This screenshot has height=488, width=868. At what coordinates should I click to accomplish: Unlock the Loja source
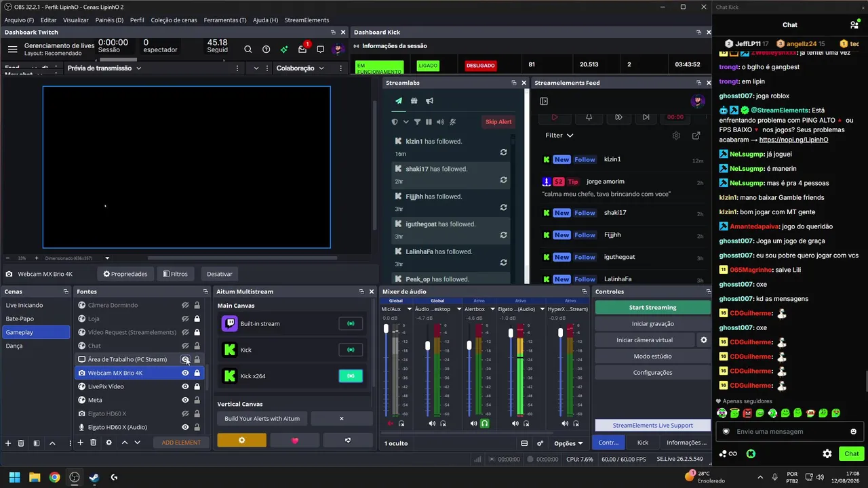[x=197, y=319]
